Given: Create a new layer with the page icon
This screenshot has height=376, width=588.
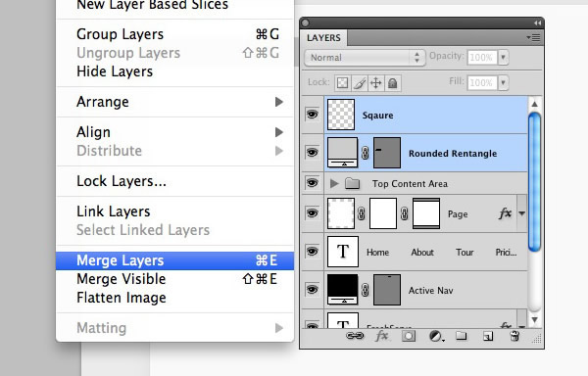Looking at the screenshot, I should click(488, 336).
